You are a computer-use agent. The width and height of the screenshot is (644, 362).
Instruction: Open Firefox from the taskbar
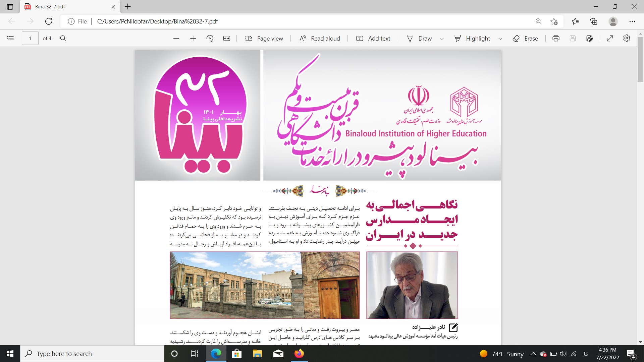coord(299,354)
